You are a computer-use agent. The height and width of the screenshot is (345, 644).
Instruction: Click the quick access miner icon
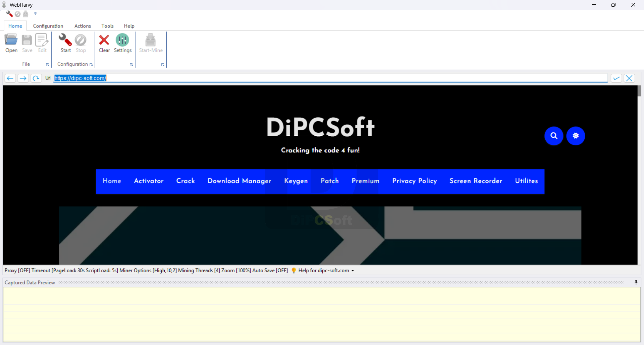coord(26,14)
